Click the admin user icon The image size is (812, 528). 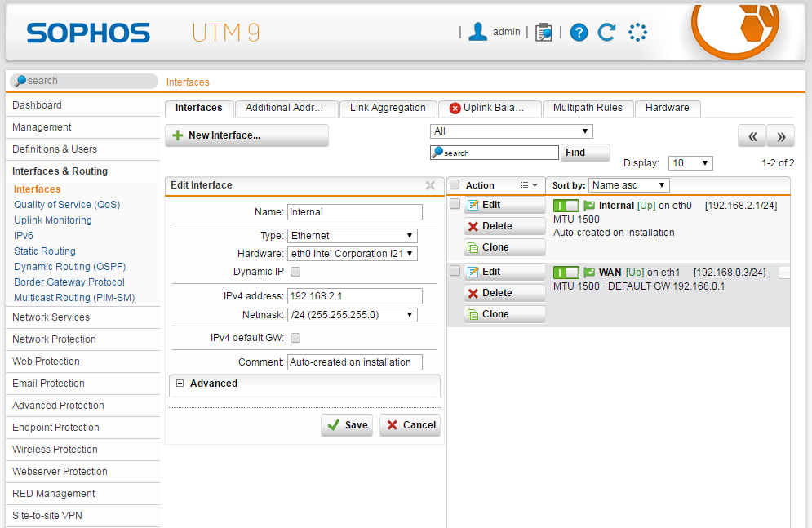(477, 32)
